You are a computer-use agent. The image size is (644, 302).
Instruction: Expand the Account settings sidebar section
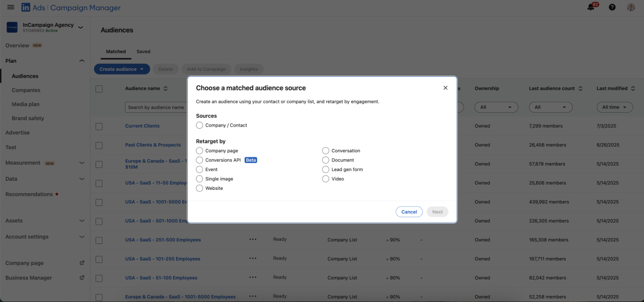click(x=82, y=237)
